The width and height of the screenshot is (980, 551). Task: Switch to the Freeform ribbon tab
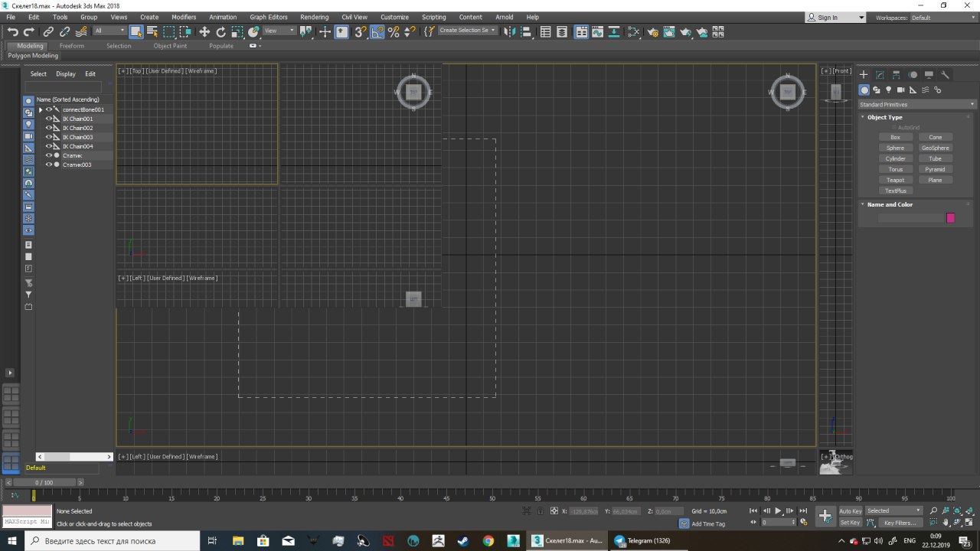[72, 46]
